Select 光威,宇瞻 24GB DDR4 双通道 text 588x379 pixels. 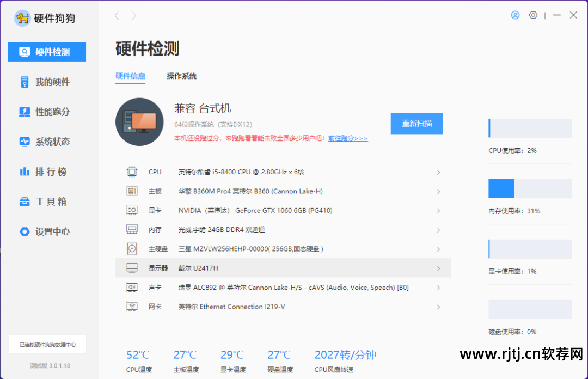click(x=222, y=230)
